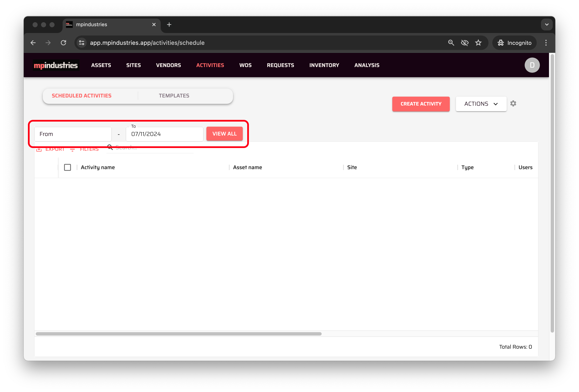Viewport: 579px width, 392px height.
Task: Open the user avatar D menu
Action: (532, 65)
